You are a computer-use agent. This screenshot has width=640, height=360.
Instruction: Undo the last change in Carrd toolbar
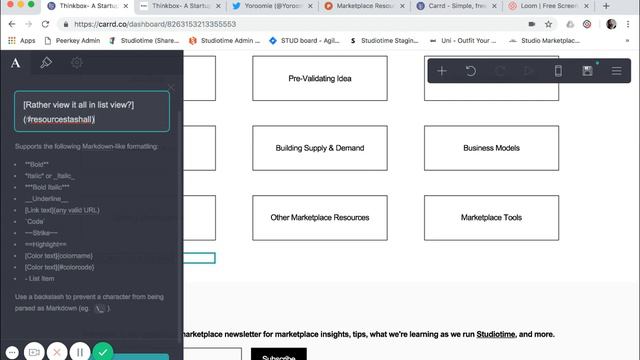[471, 71]
